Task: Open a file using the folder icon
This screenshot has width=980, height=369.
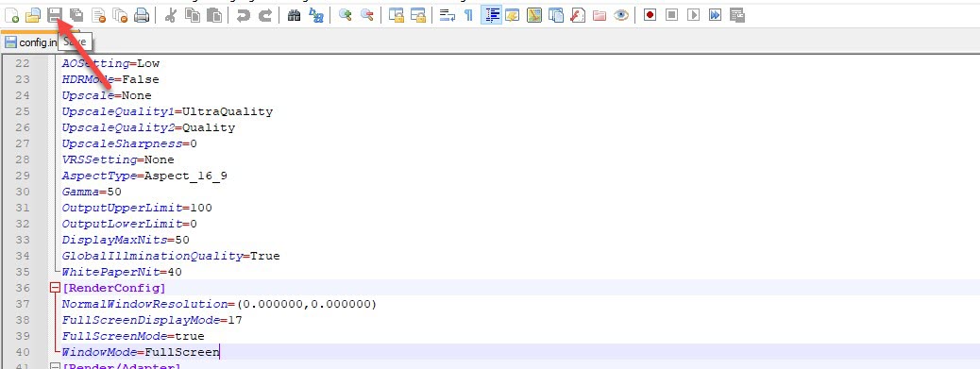Action: [x=32, y=16]
